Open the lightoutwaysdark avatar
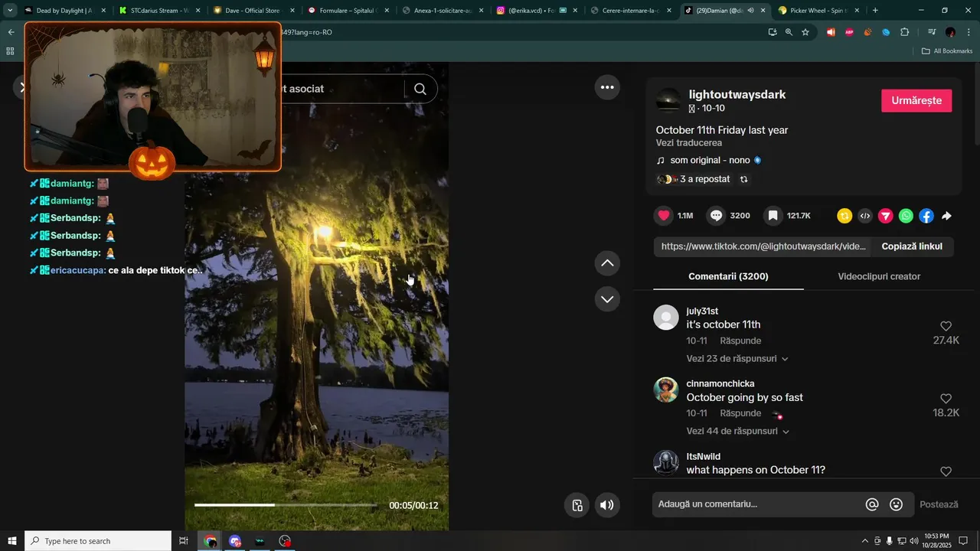The height and width of the screenshot is (551, 980). [668, 101]
